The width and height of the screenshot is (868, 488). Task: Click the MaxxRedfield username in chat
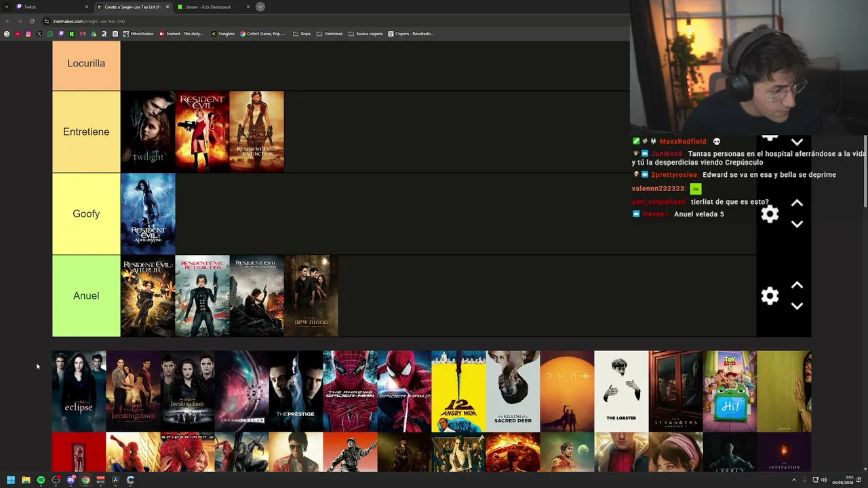point(683,142)
